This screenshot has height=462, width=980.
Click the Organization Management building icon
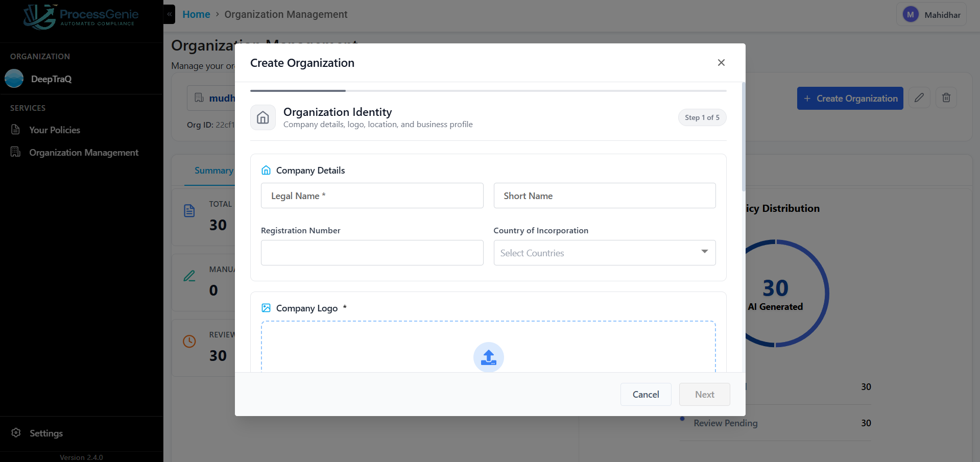click(x=16, y=152)
